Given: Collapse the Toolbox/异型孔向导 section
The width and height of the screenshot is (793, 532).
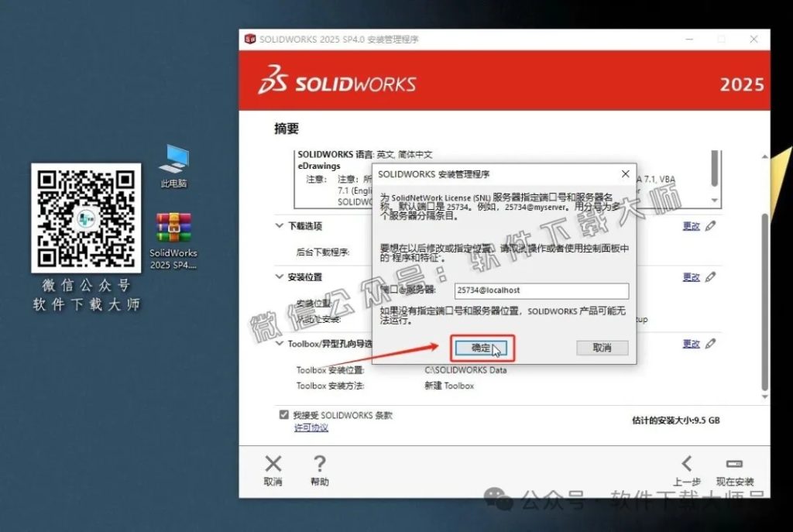Looking at the screenshot, I should [x=280, y=343].
